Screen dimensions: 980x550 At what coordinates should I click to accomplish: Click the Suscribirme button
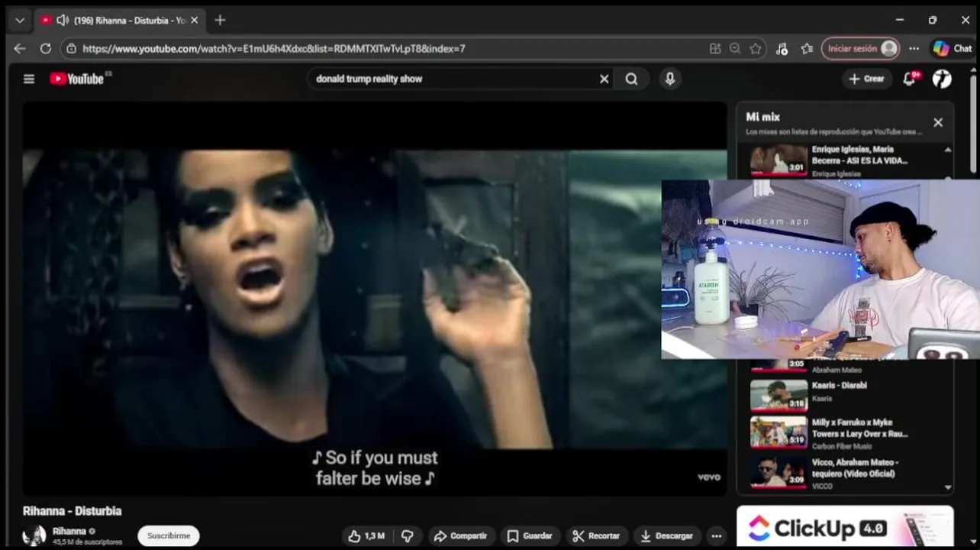(169, 535)
